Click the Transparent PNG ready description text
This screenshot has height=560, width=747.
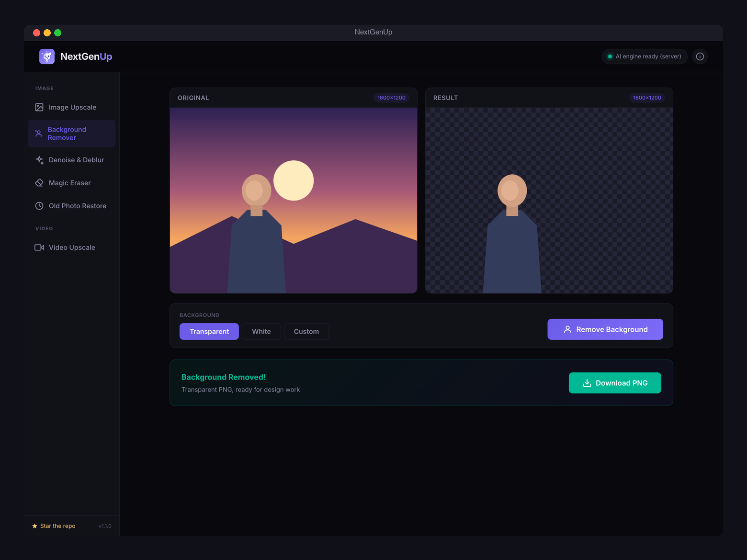pos(241,390)
